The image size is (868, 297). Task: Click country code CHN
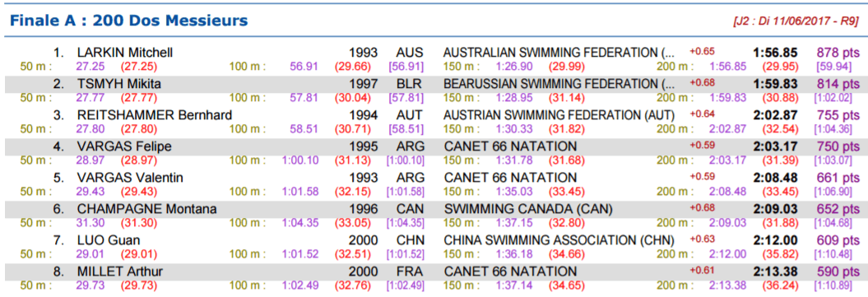(x=410, y=240)
